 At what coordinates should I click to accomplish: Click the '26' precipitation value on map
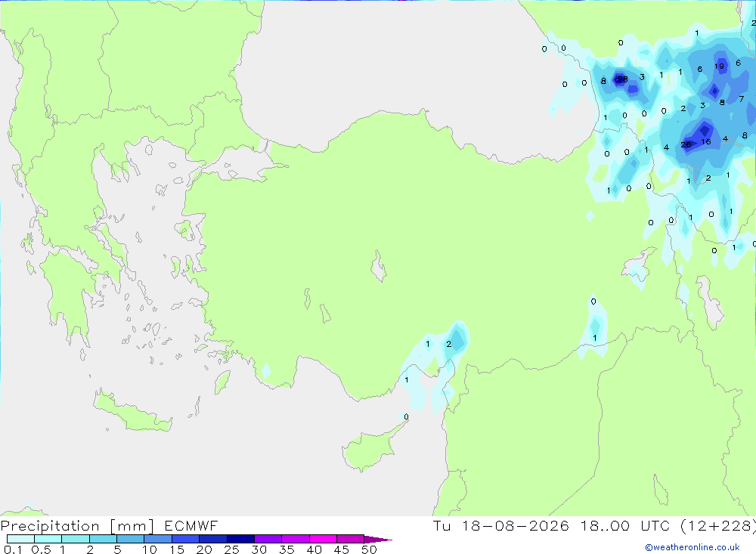686,144
